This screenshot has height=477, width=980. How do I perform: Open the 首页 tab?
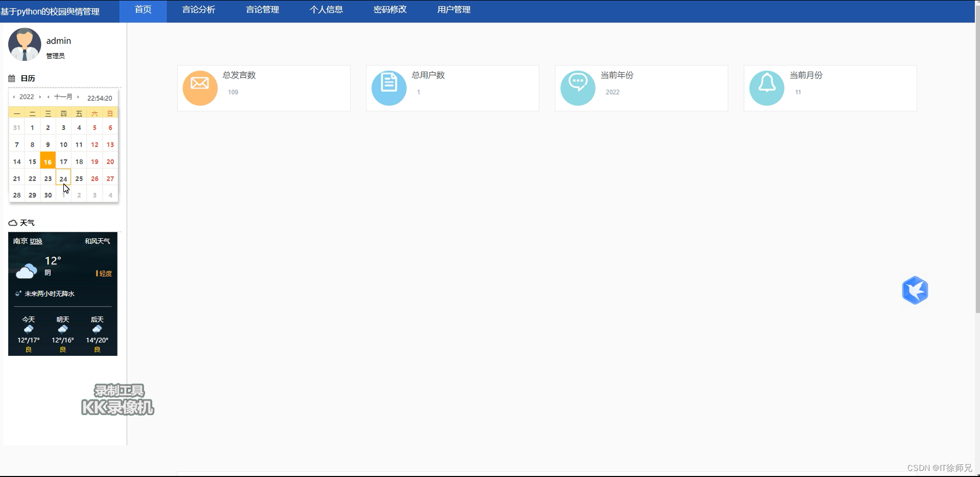[x=143, y=10]
